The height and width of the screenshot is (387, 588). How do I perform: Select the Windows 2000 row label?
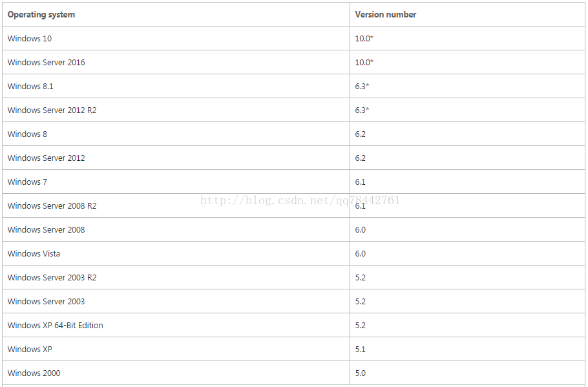click(34, 373)
